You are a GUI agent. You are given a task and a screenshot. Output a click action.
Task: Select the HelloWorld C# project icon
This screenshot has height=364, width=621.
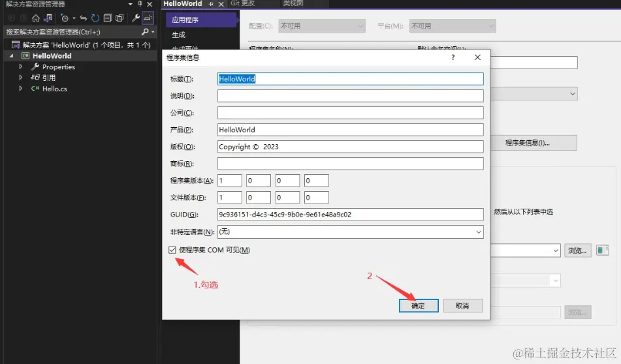[x=25, y=56]
